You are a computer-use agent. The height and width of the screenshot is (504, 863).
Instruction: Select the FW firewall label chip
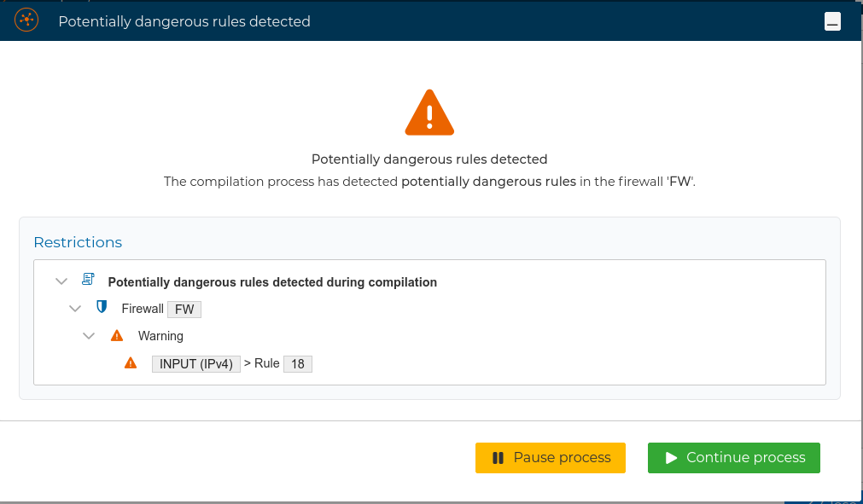click(184, 309)
